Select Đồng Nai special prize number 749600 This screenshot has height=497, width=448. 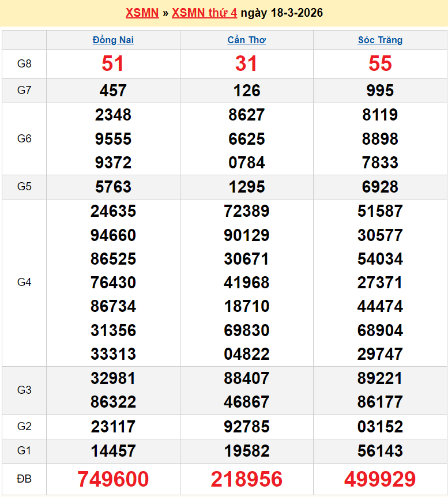pyautogui.click(x=113, y=479)
